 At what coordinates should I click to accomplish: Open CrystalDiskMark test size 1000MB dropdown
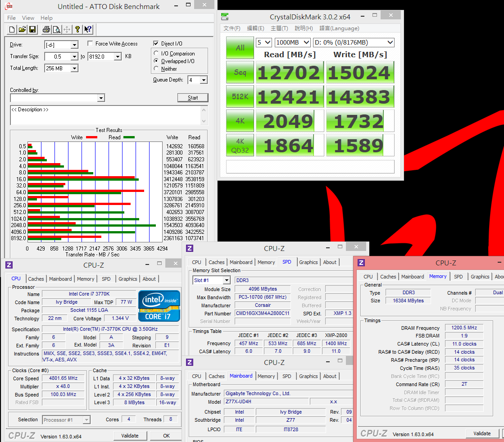coord(293,43)
